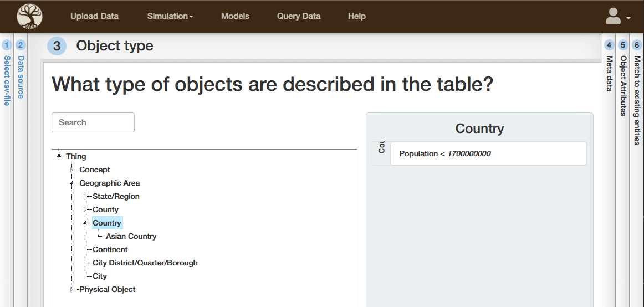The image size is (644, 307).
Task: Click the step 5 Object Attributes badge
Action: tap(623, 45)
